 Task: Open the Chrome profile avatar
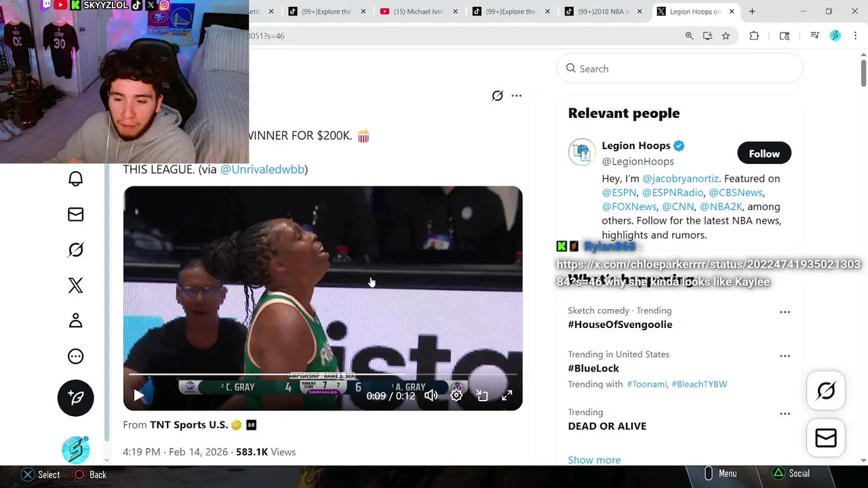[x=835, y=36]
